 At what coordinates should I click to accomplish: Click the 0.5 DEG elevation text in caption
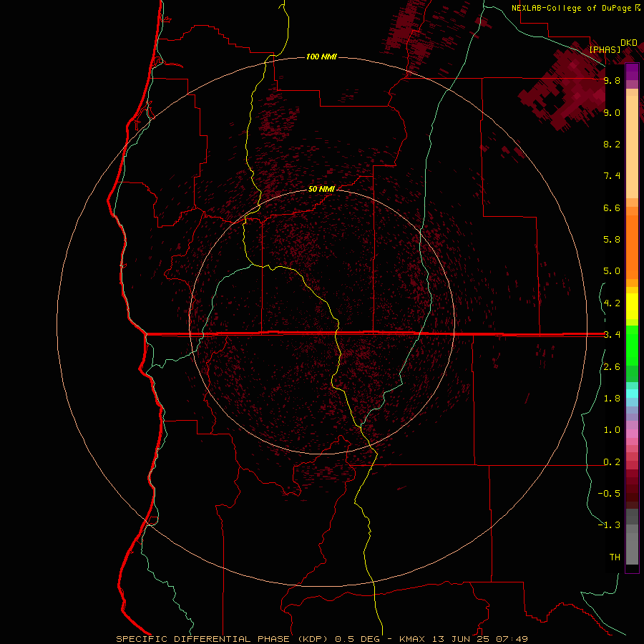click(x=358, y=639)
